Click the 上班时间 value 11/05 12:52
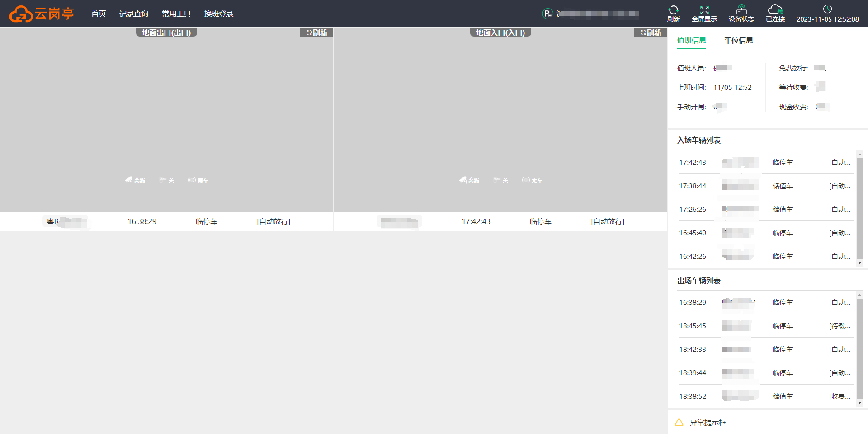868x434 pixels. coord(732,88)
